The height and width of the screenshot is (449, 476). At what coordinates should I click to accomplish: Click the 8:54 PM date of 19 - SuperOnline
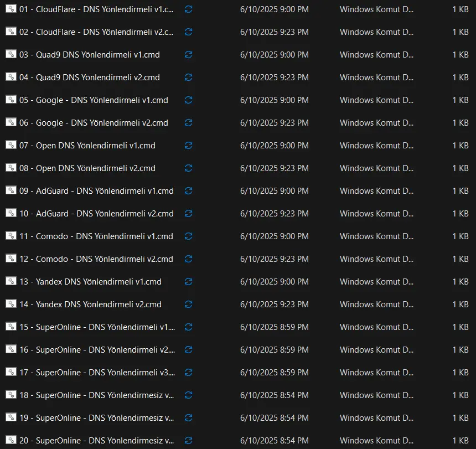275,418
